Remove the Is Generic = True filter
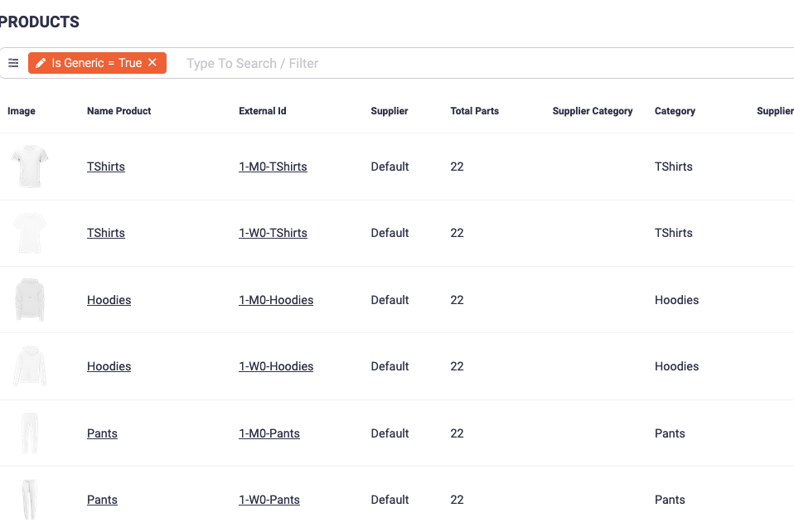Screen dimensions: 794x532 pyautogui.click(x=153, y=62)
